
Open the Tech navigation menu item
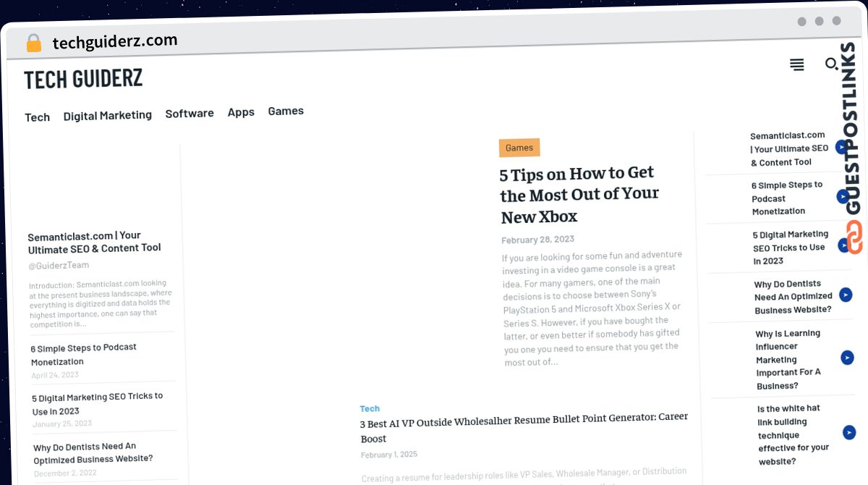coord(37,117)
